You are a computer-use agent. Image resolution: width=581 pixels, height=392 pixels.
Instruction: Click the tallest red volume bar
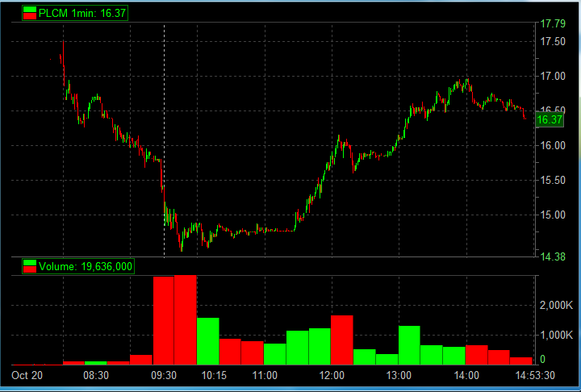pyautogui.click(x=186, y=320)
